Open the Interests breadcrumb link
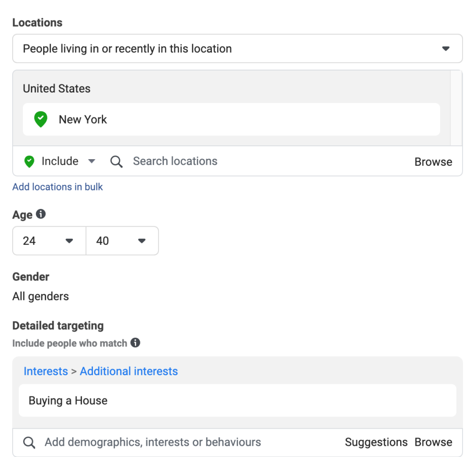This screenshot has width=476, height=457. pyautogui.click(x=46, y=371)
